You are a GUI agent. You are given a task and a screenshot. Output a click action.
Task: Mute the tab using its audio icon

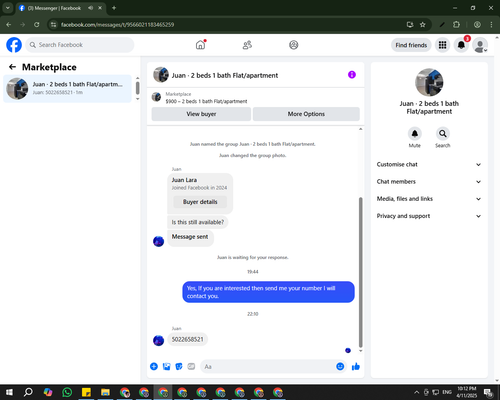[x=91, y=8]
